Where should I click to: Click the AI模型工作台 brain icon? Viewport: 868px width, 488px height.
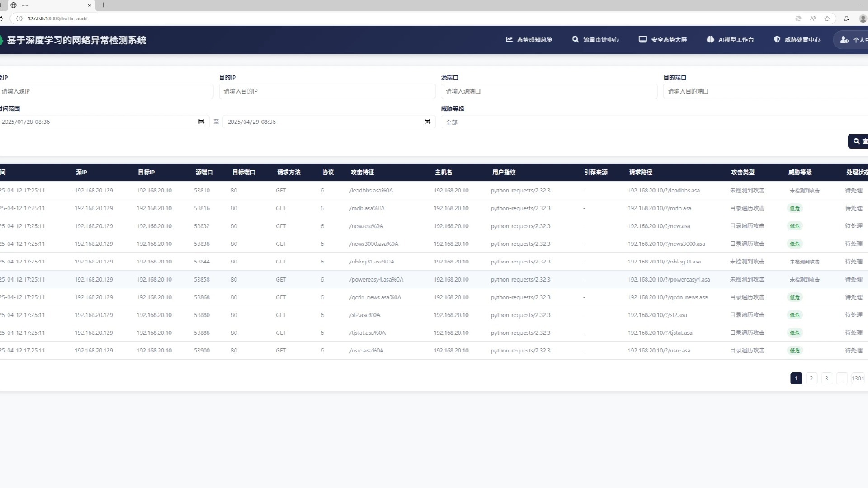tap(710, 40)
